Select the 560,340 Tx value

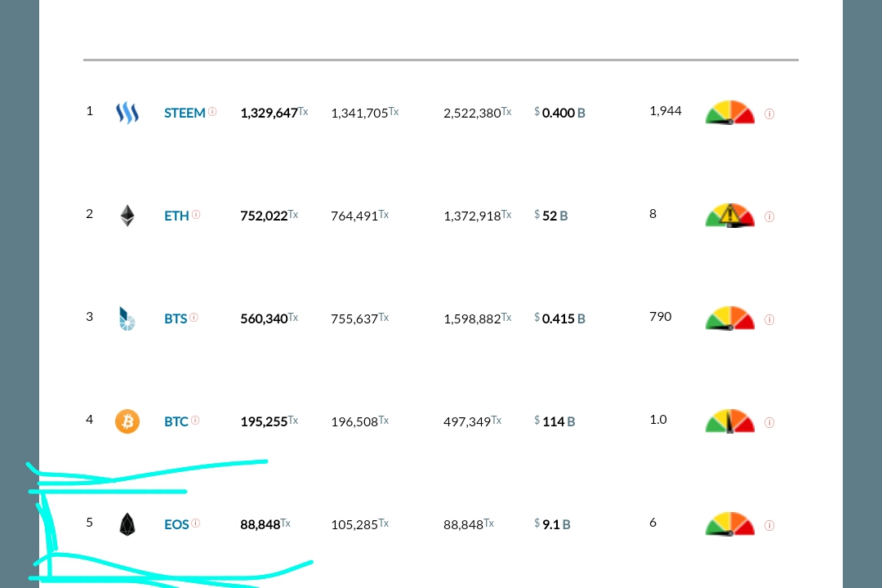click(269, 319)
